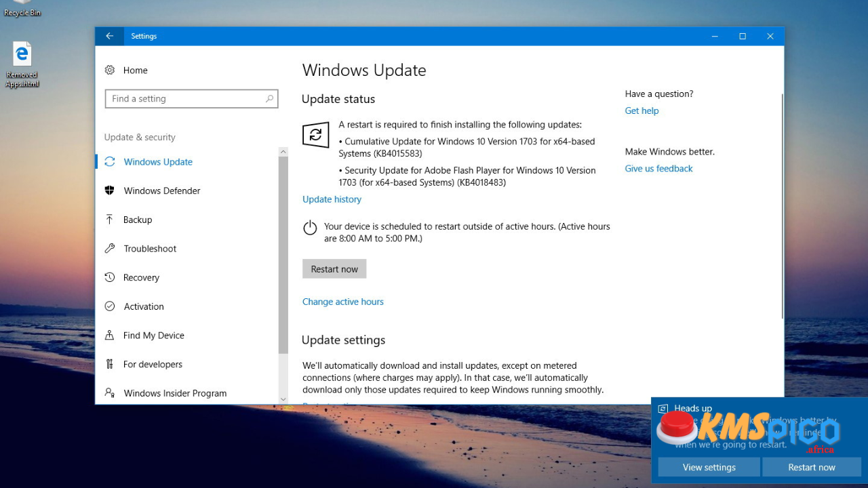Click the back arrow in Settings title bar
The width and height of the screenshot is (868, 488).
[109, 36]
